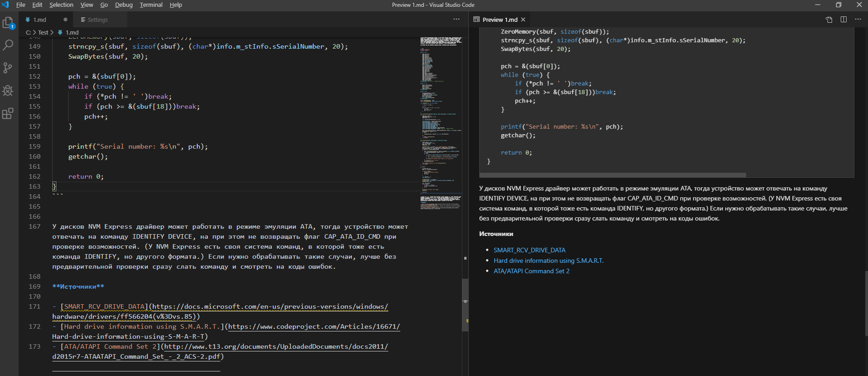Open the Go menu

point(104,5)
